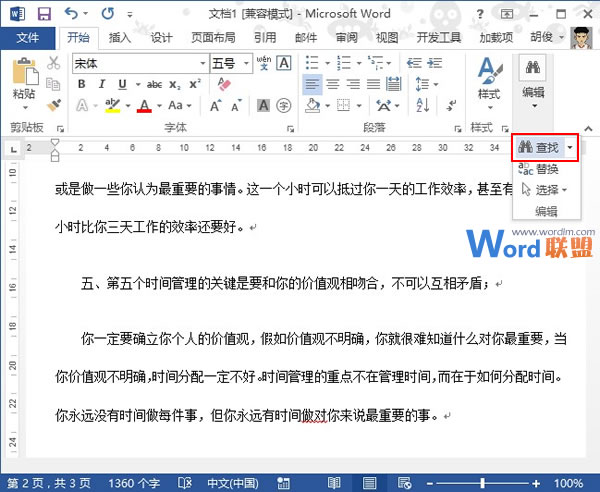Cut selection with scissors icon
The image size is (600, 492).
54,63
